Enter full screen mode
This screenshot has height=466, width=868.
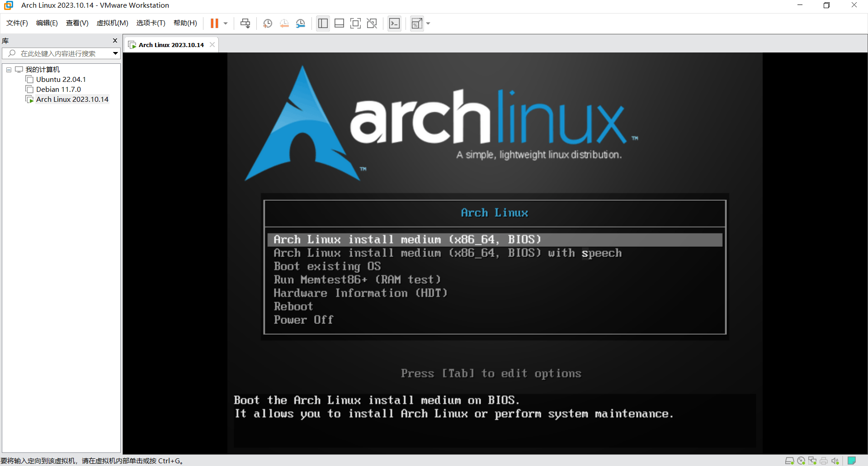(x=356, y=24)
